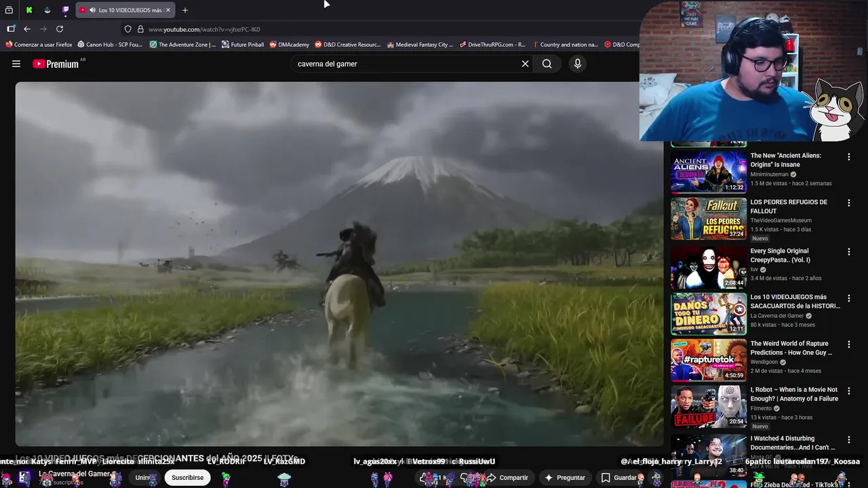Open the 'Country and nation na...' bookmark
This screenshot has width=868, height=488.
coord(565,45)
